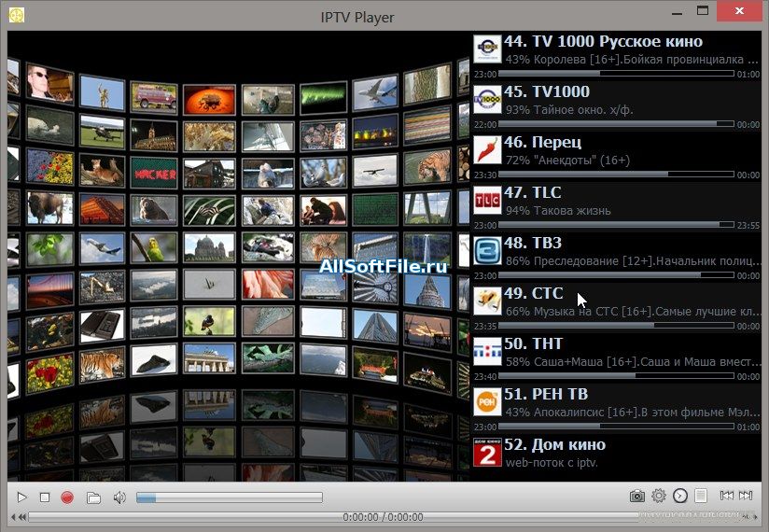Select channel 50. ТНТ

(x=617, y=358)
